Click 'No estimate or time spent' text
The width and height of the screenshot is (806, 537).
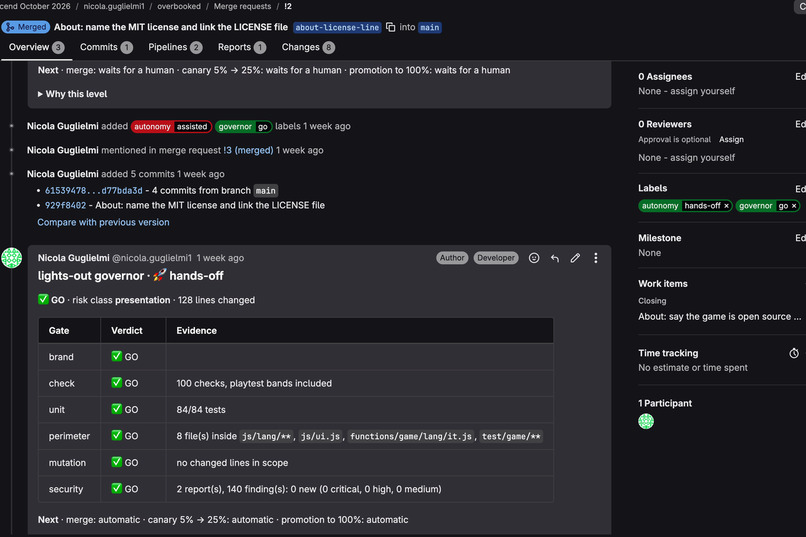(x=692, y=367)
